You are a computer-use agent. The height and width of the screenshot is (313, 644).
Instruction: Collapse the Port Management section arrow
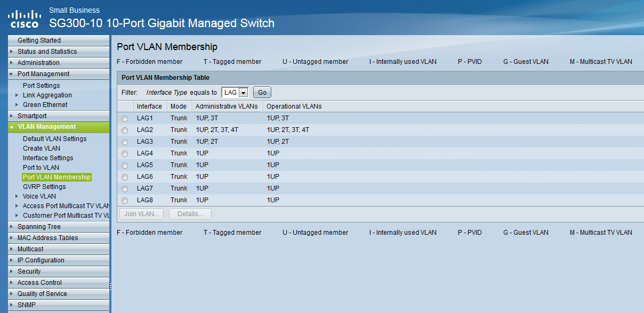pos(11,74)
